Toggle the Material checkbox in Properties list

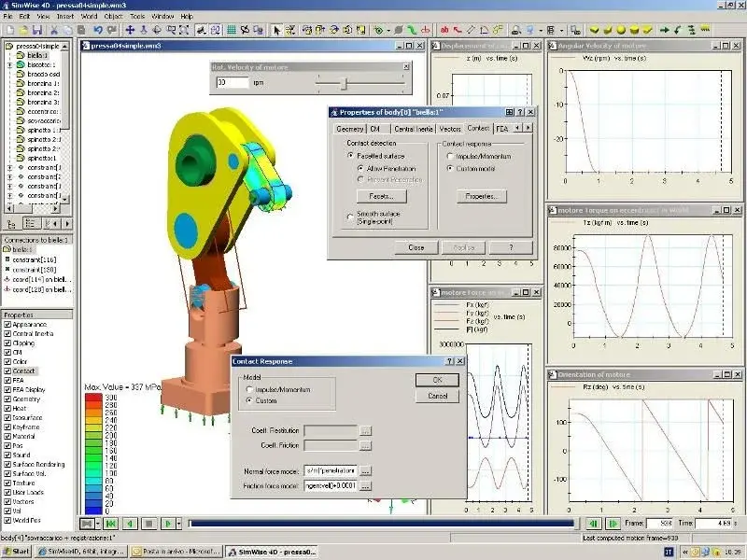(7, 436)
